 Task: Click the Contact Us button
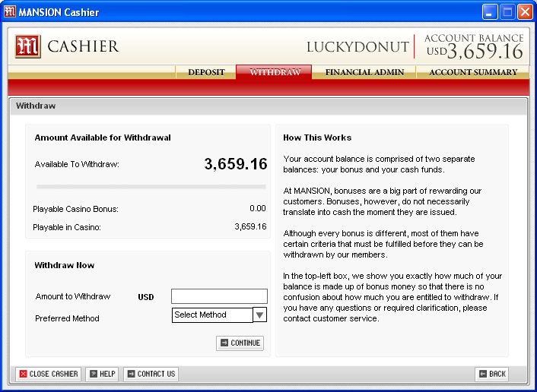pos(151,374)
